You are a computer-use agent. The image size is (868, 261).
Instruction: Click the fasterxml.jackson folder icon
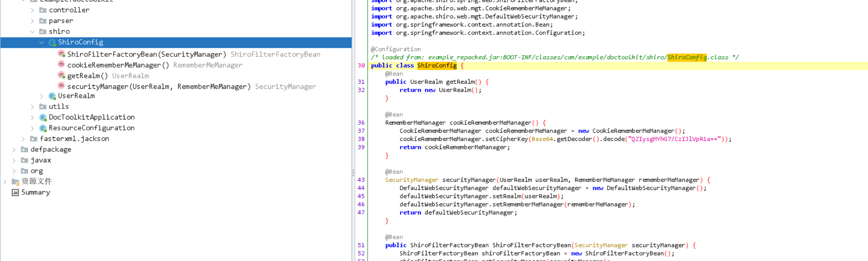click(x=33, y=139)
